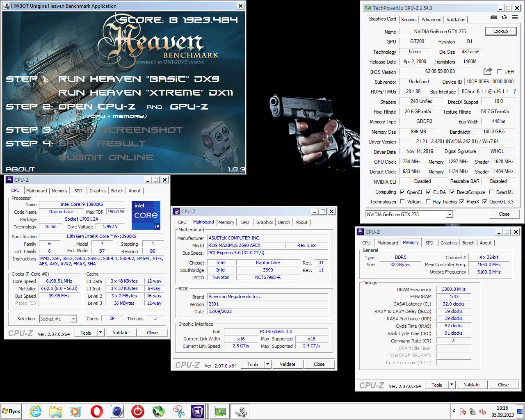Expand Tools dropdown arrow in Mainboard window

[268, 364]
